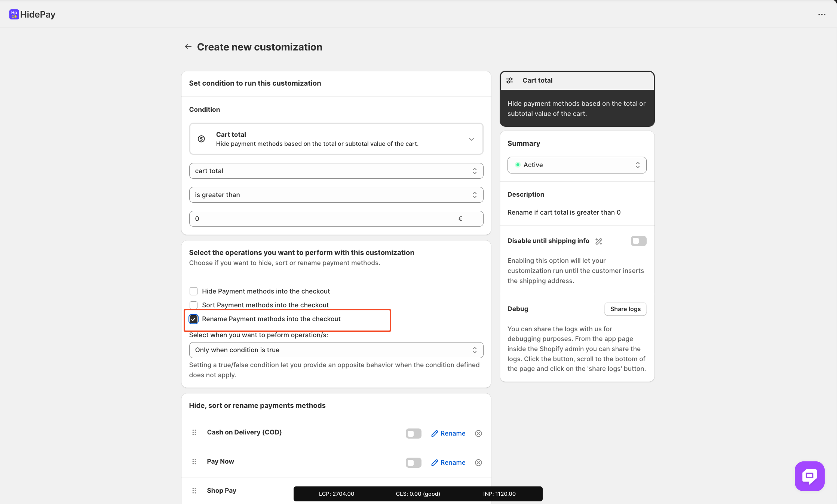Click the back arrow next to page title
837x504 pixels.
pyautogui.click(x=188, y=47)
